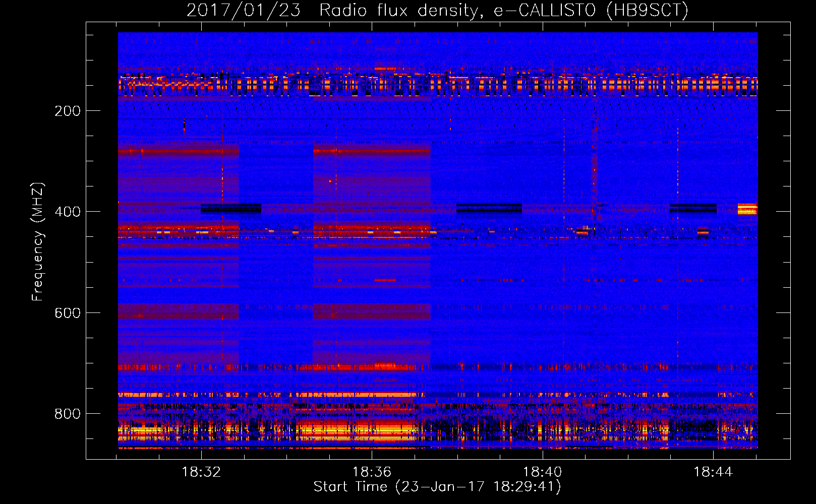Viewport: 816px width, 504px height.
Task: Click the 200 frequency tick label
Action: [x=68, y=111]
